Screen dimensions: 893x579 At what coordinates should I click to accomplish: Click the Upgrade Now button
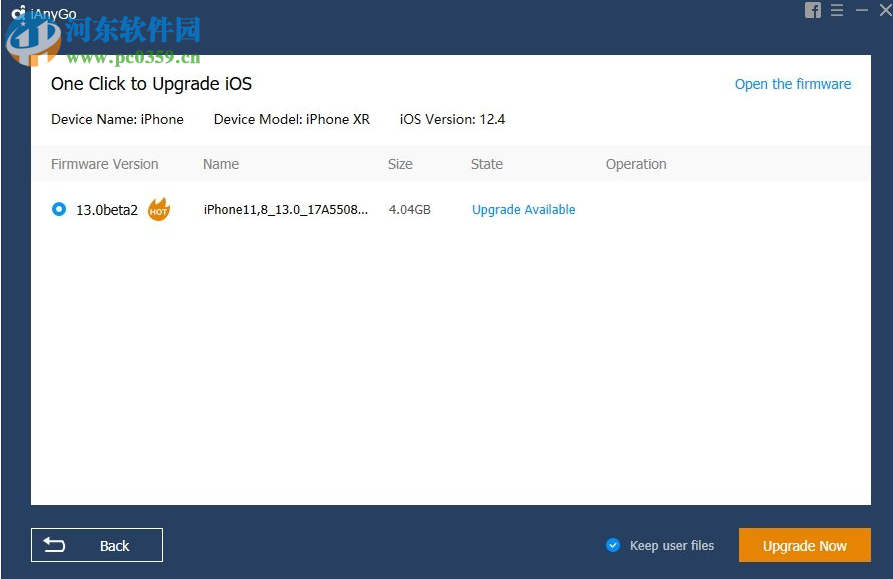[805, 545]
